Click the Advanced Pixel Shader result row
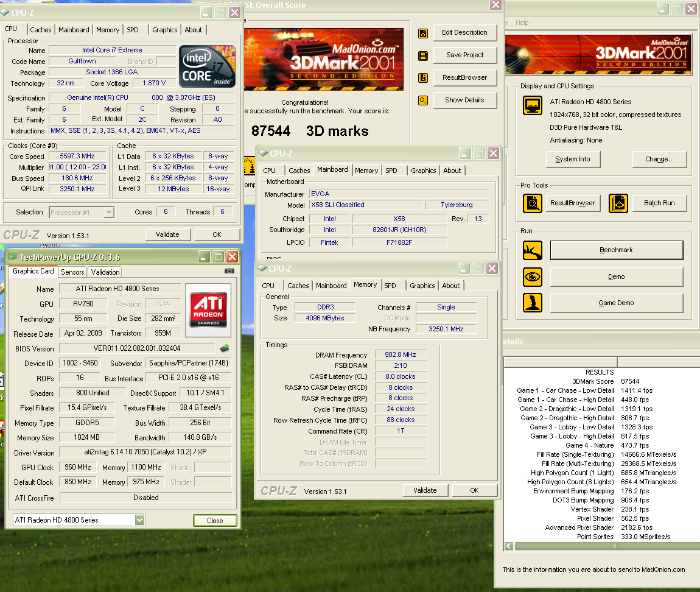Viewport: 700px width, 592px height. pyautogui.click(x=599, y=527)
